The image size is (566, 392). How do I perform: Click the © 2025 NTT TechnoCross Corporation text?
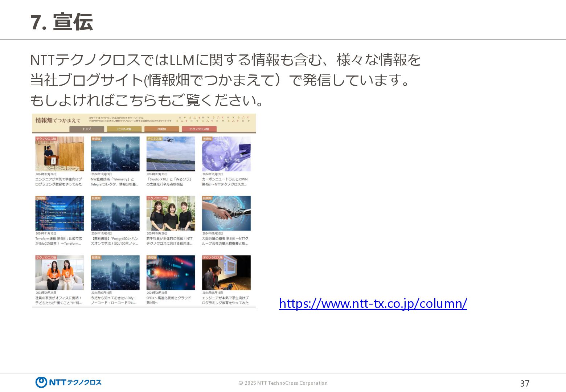(283, 383)
